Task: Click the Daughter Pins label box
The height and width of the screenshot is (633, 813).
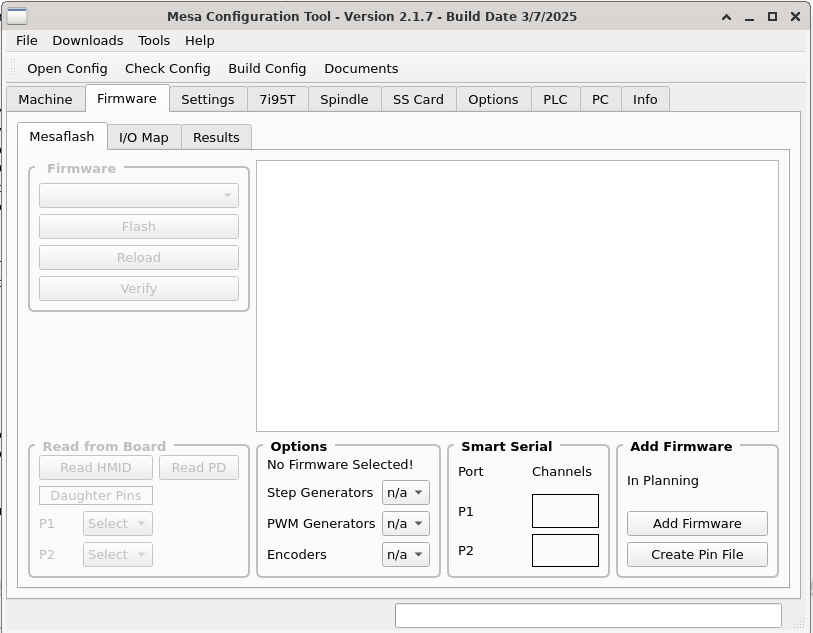Action: click(x=96, y=496)
